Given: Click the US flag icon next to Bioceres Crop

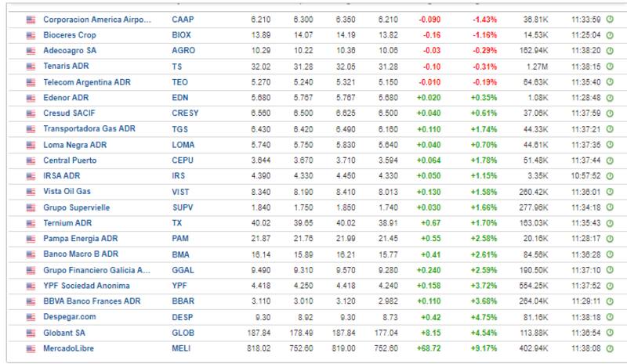Looking at the screenshot, I should point(31,34).
